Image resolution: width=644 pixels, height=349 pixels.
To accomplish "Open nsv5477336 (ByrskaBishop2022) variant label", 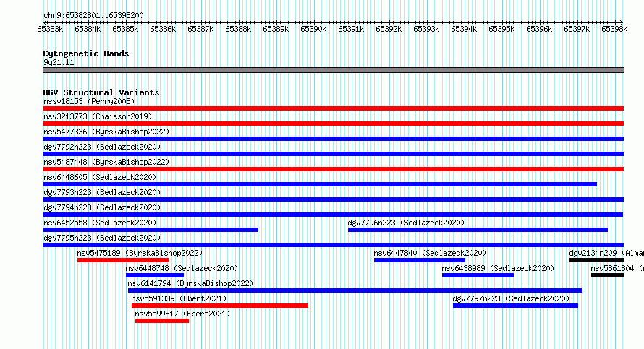I will pyautogui.click(x=106, y=132).
